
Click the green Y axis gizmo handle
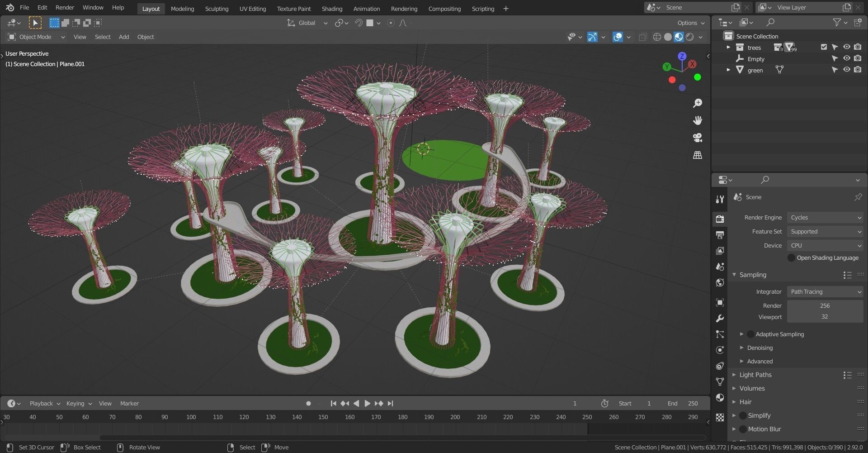coord(666,67)
